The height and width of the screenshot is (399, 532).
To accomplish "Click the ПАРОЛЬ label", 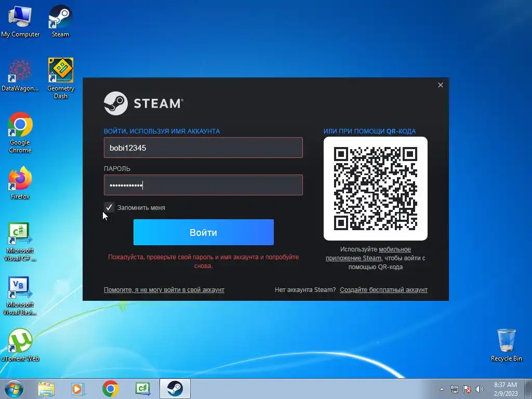I will [x=117, y=169].
